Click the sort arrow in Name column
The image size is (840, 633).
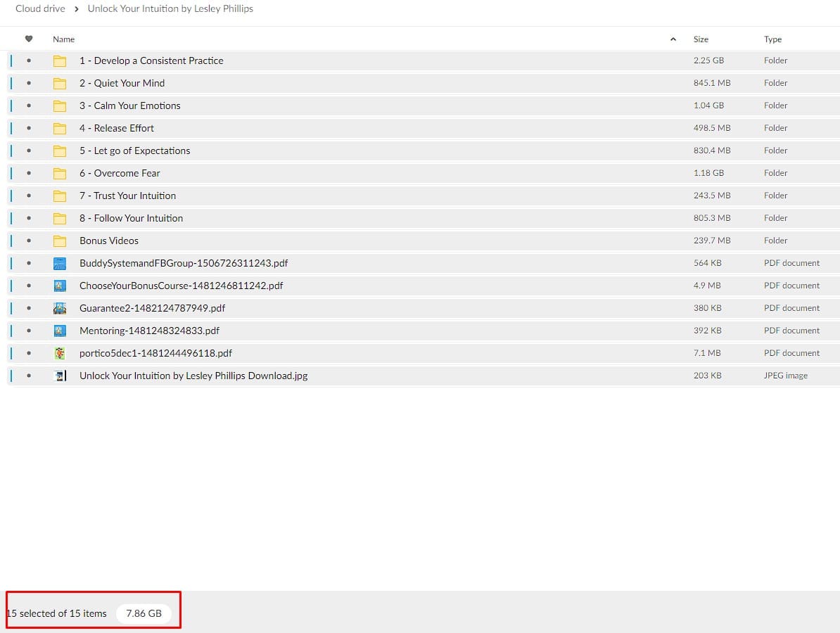[673, 39]
